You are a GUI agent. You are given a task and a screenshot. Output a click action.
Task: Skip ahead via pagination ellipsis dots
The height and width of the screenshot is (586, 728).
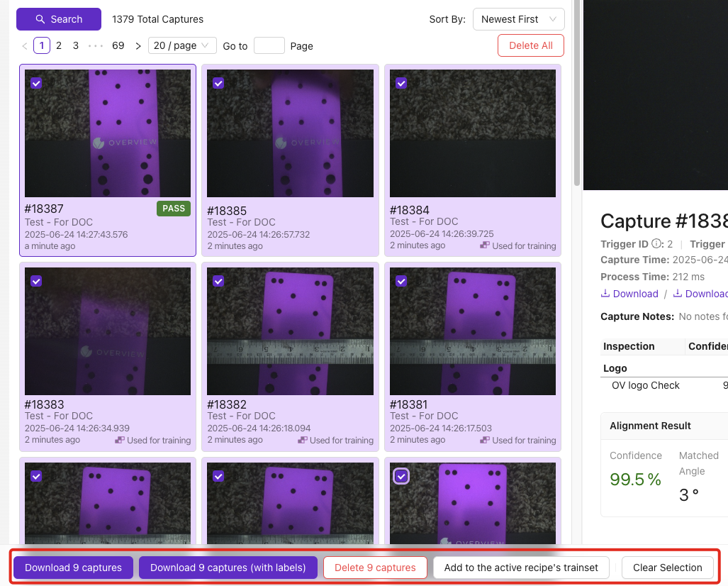(x=96, y=45)
